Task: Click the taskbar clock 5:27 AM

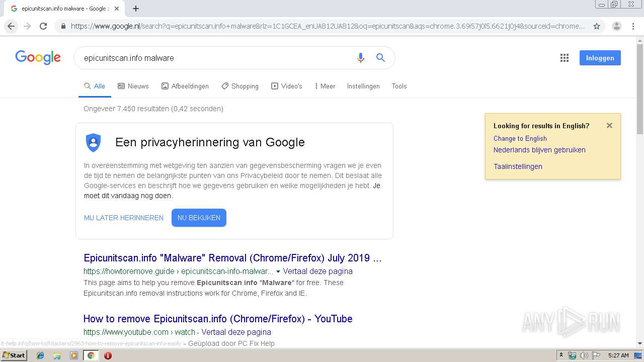Action: tap(618, 355)
